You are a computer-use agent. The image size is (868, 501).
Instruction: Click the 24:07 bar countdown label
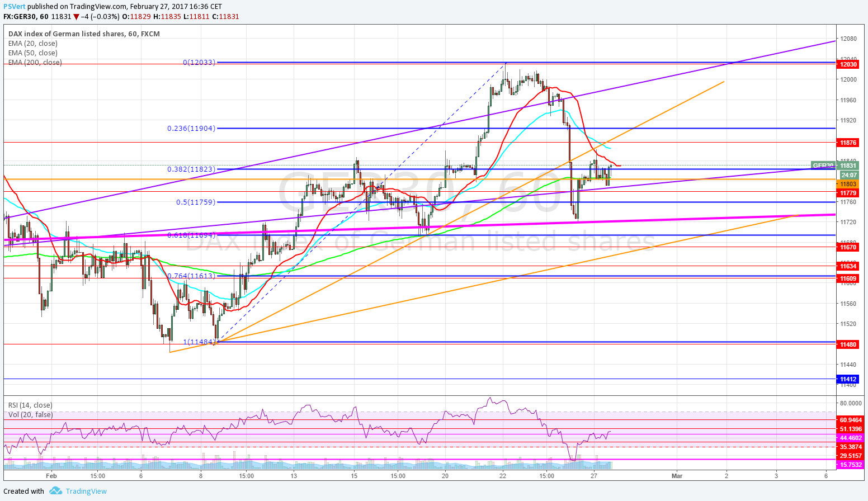[848, 175]
